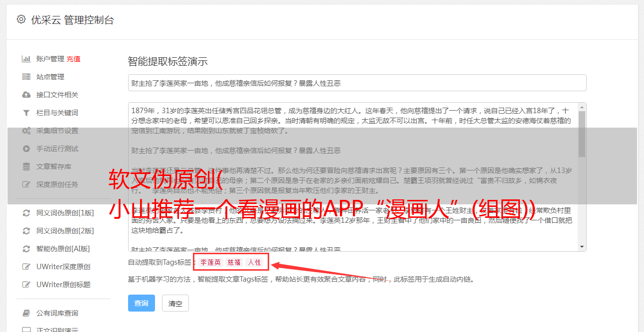Open UWriter原创标题 page

(63, 285)
